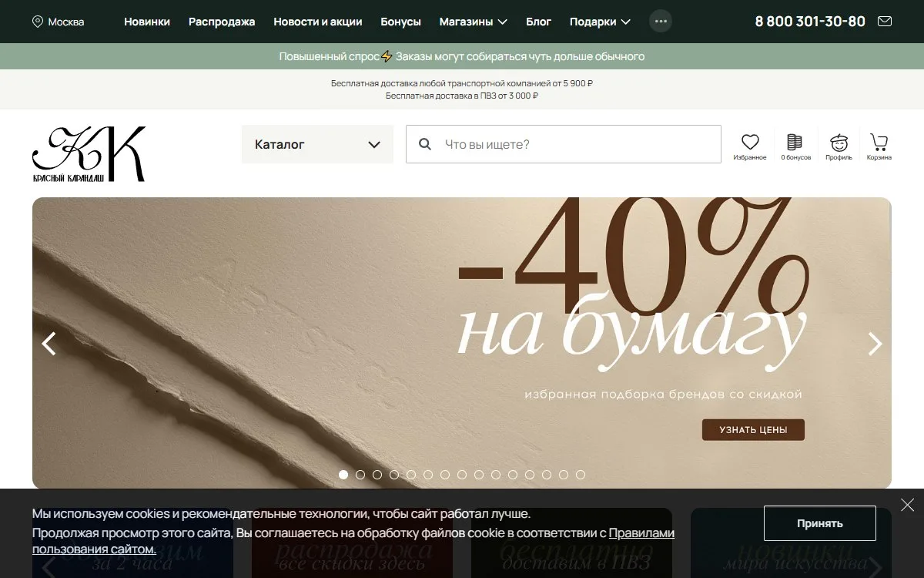Open the envelope email contact icon
Screen dimensions: 924x578
point(885,22)
